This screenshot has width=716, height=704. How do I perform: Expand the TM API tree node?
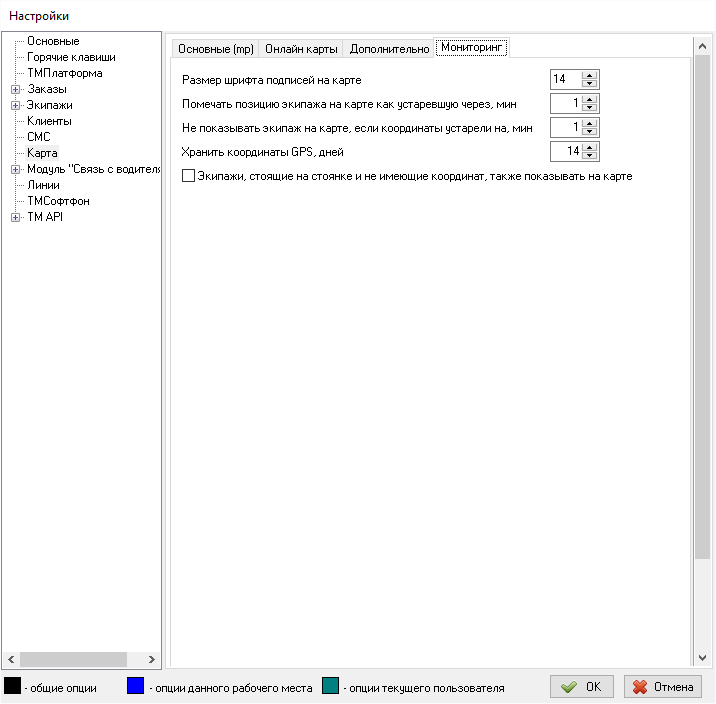pos(15,217)
